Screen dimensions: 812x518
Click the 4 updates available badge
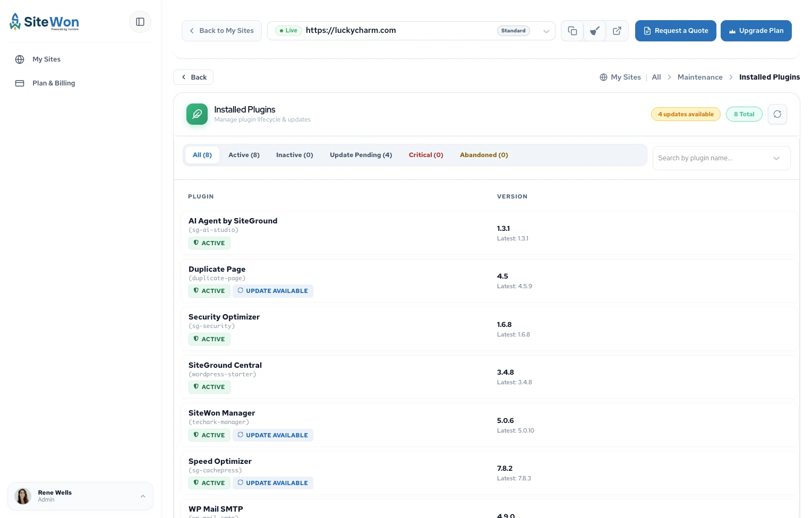pos(686,114)
